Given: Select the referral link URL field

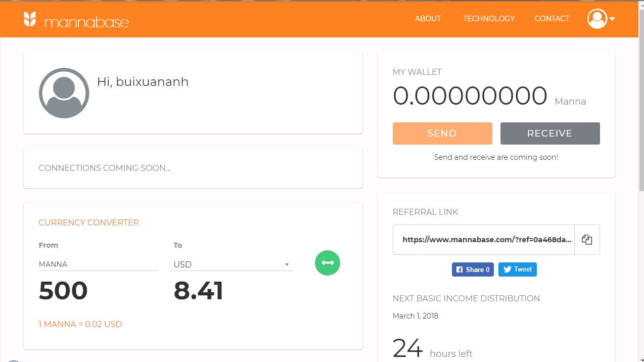Looking at the screenshot, I should [x=484, y=240].
